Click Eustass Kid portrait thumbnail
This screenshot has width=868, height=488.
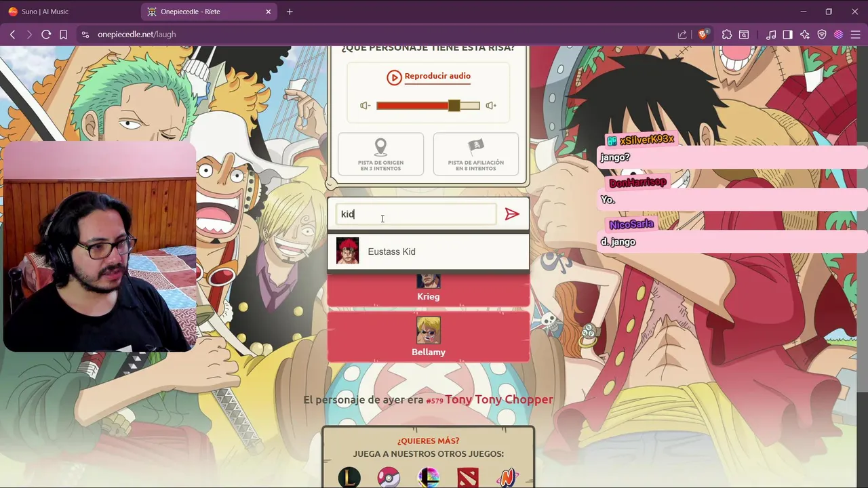point(347,251)
